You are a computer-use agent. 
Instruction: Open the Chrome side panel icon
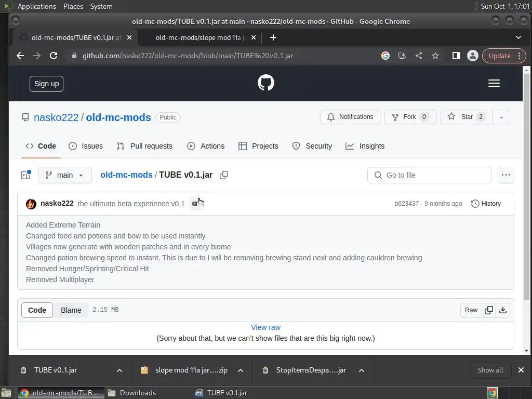click(456, 56)
